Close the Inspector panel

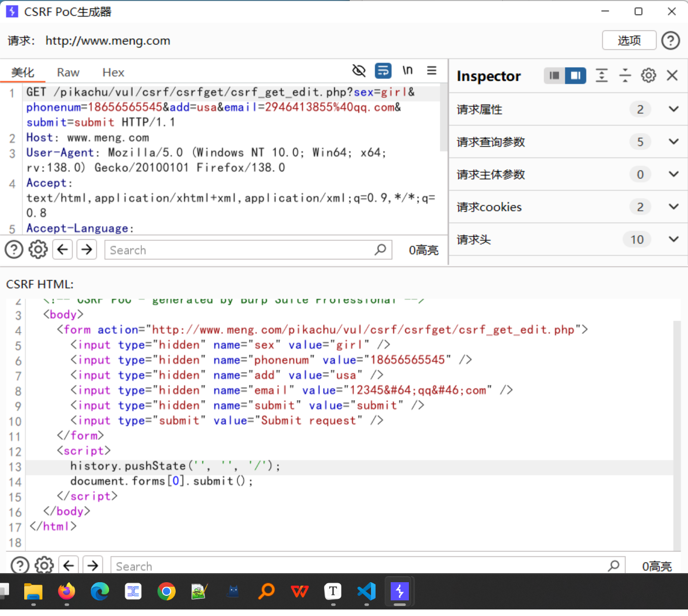click(x=672, y=76)
